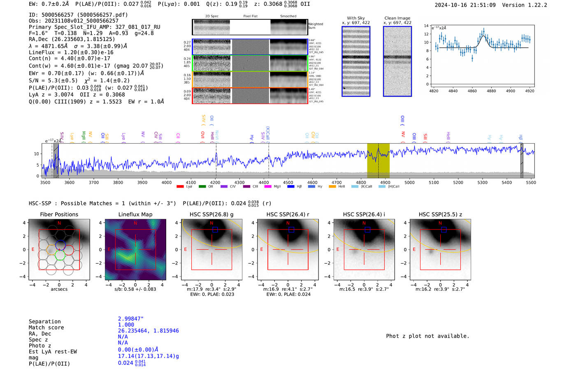Click the Match score value 1.000

[x=126, y=325]
